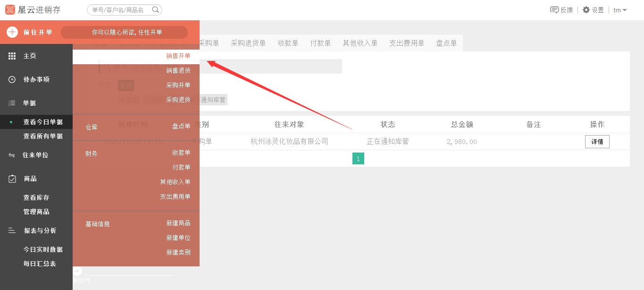The width and height of the screenshot is (644, 290).
Task: Select the 主页 grid icon in sidebar
Action: coord(11,56)
